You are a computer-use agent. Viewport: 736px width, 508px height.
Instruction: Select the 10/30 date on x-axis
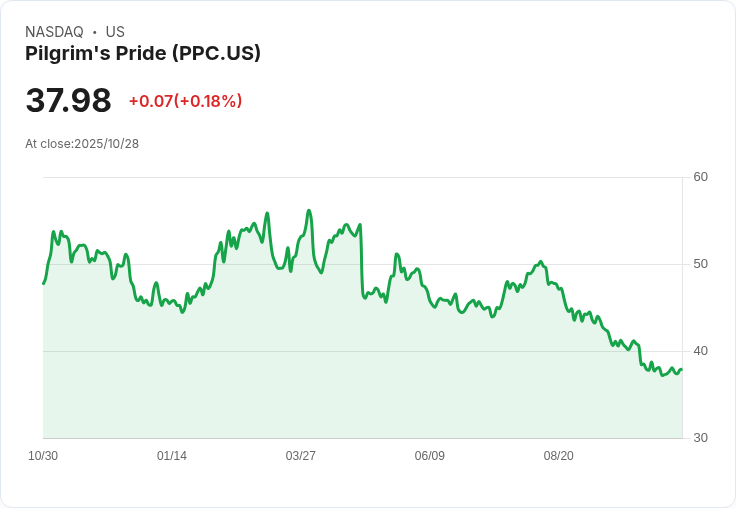click(x=43, y=456)
